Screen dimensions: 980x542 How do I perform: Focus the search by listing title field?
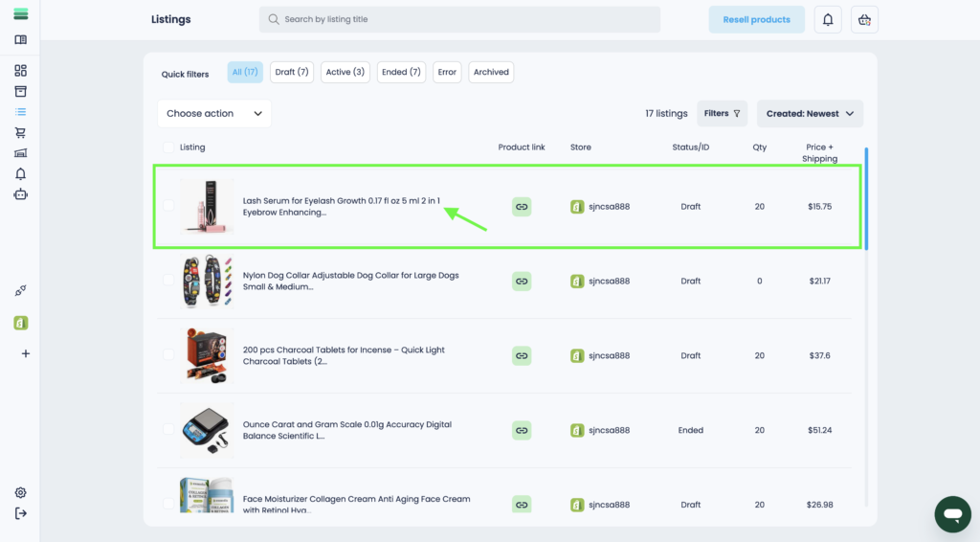pyautogui.click(x=459, y=19)
